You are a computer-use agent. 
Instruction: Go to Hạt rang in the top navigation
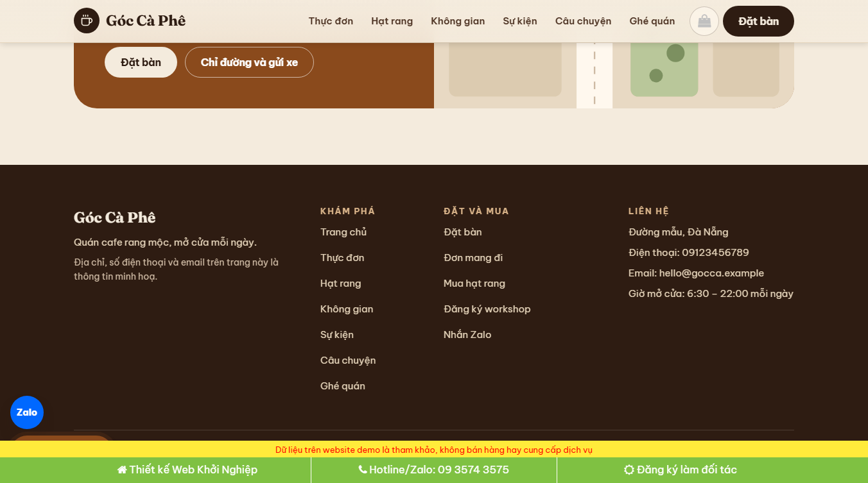(392, 21)
